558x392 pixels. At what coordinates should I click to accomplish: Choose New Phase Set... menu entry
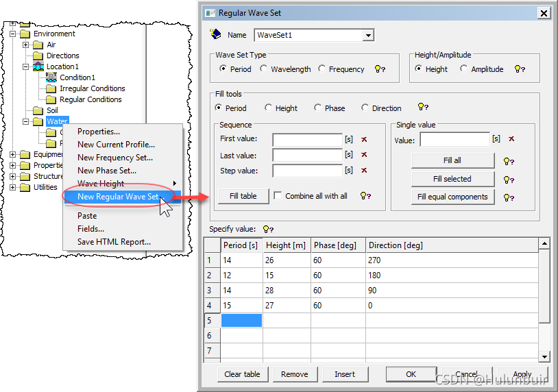click(123, 171)
